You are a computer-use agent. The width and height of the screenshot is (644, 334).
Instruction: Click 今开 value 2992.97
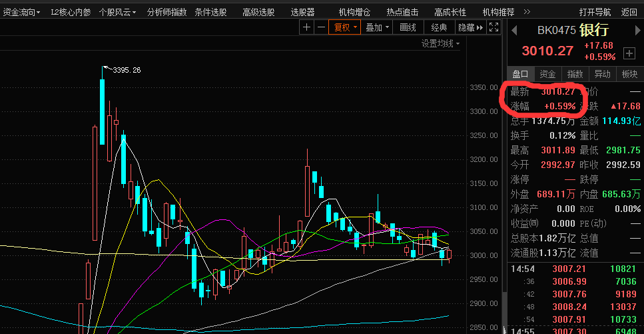click(558, 165)
